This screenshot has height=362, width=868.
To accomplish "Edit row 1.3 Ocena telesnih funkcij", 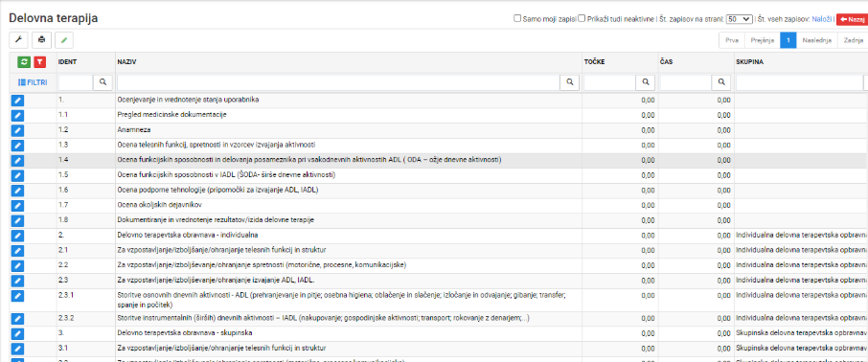I will pyautogui.click(x=17, y=145).
